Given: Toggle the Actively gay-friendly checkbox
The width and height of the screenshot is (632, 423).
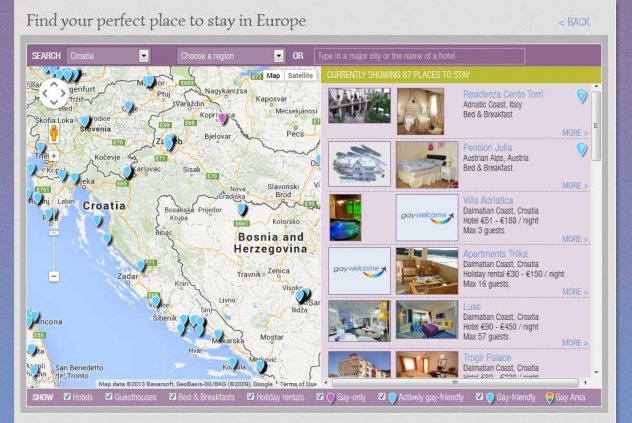Looking at the screenshot, I should click(382, 397).
